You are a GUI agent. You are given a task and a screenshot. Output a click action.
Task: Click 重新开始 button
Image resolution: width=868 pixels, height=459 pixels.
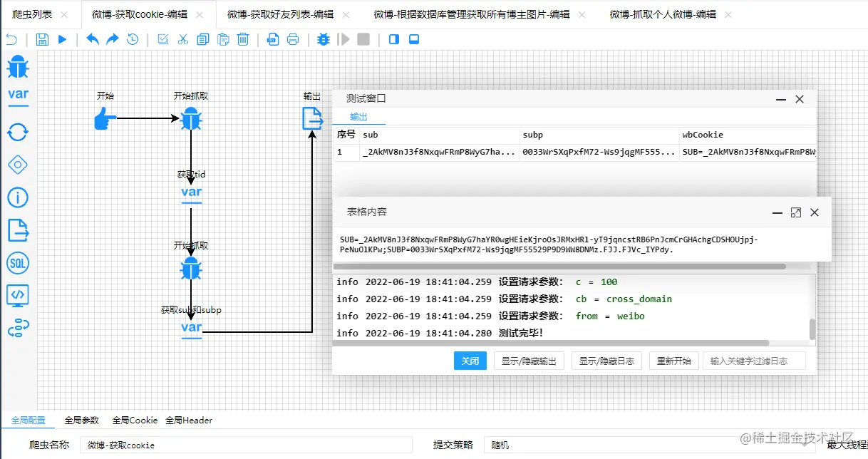coord(674,361)
